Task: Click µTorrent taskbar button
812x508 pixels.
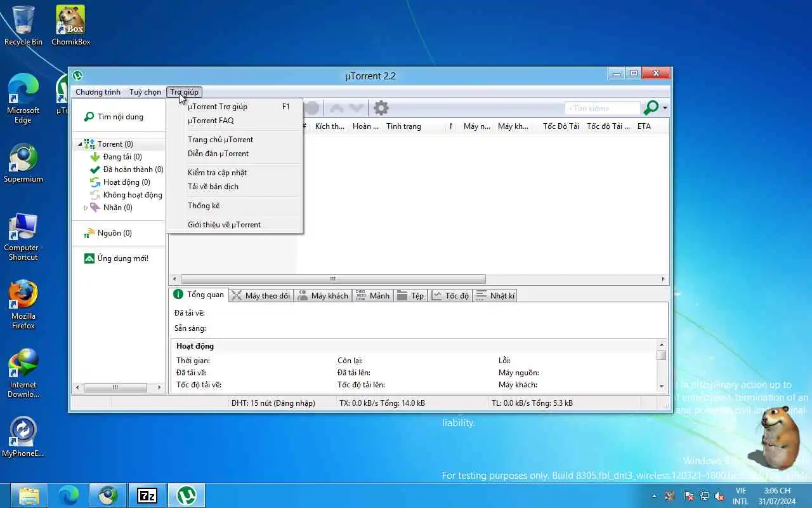Action: [187, 495]
